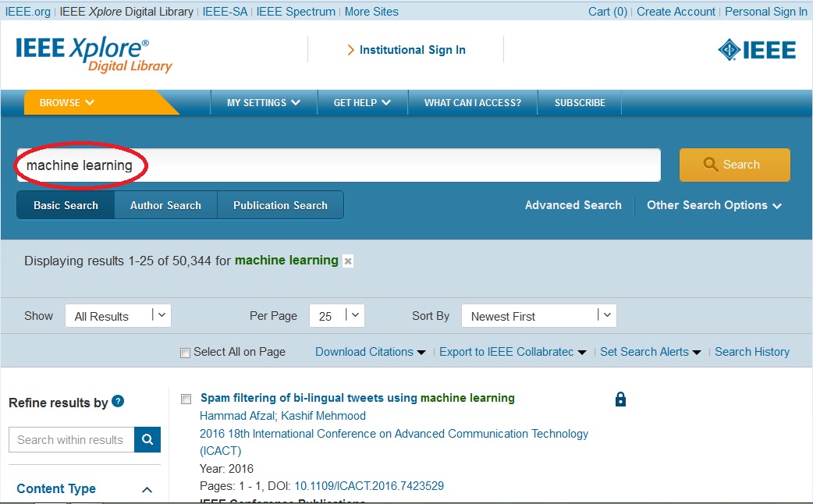The height and width of the screenshot is (504, 813).
Task: Click the IEEE logo at top right
Action: 757,50
